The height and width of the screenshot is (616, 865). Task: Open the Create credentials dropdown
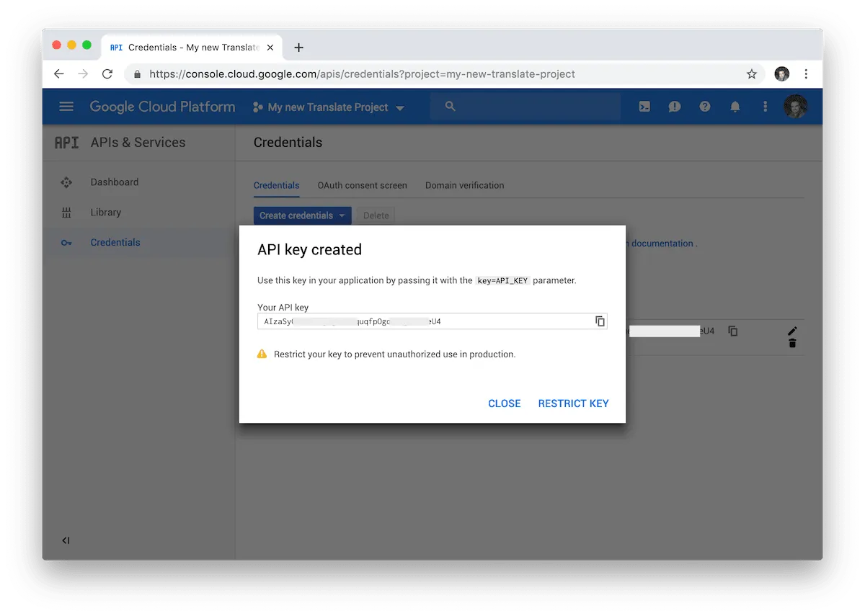coord(302,215)
